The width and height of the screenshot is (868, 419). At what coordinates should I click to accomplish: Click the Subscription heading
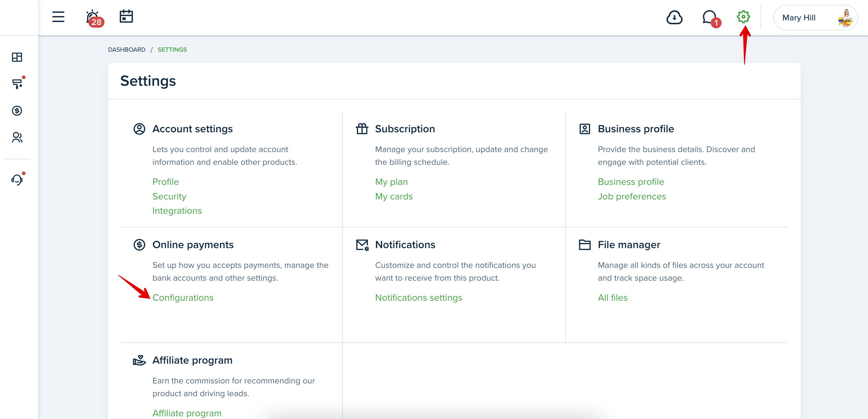coord(405,129)
